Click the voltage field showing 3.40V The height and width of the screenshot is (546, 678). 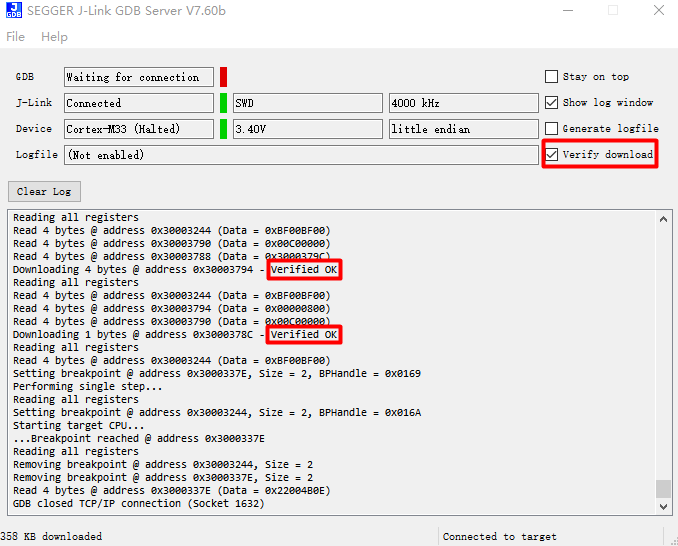point(308,129)
